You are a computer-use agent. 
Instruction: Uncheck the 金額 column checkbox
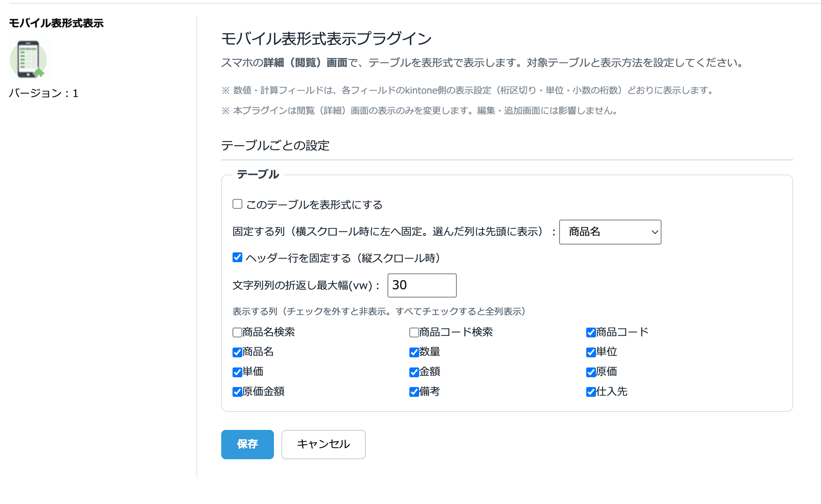pos(414,372)
